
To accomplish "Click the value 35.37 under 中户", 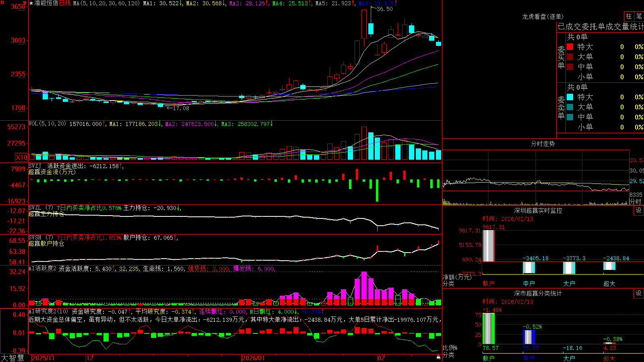I will tap(530, 348).
